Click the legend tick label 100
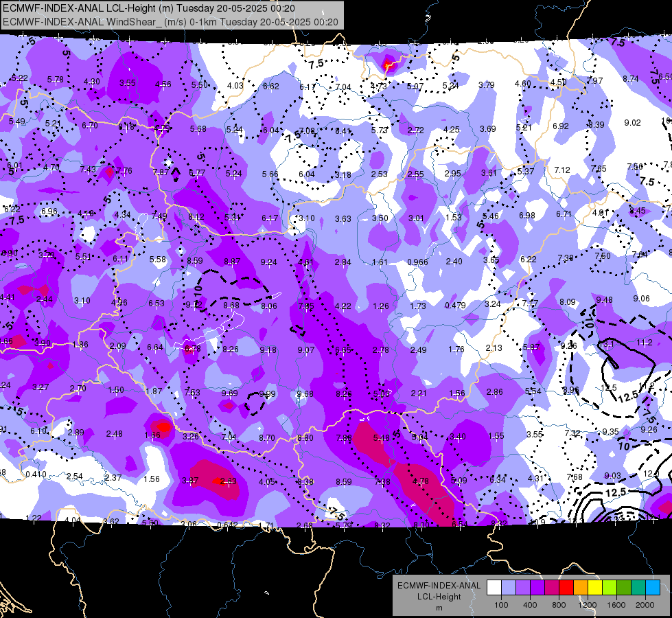This screenshot has height=618, width=672. [501, 605]
